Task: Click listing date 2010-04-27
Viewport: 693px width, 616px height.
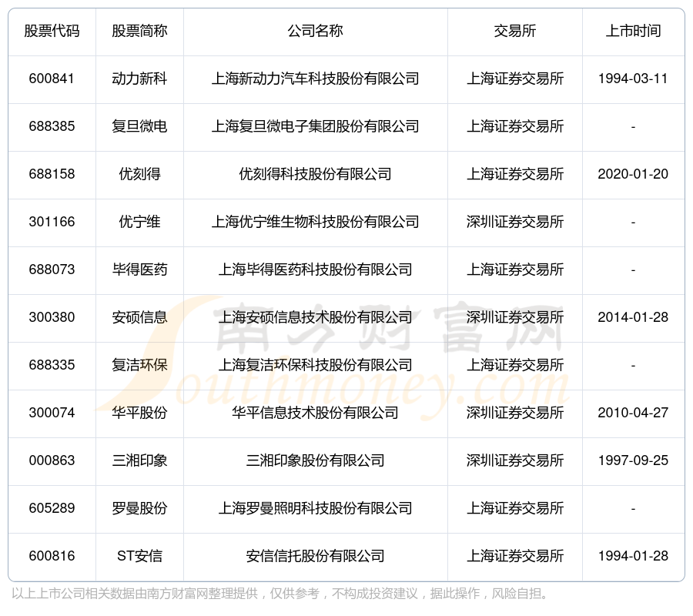Action: (634, 413)
